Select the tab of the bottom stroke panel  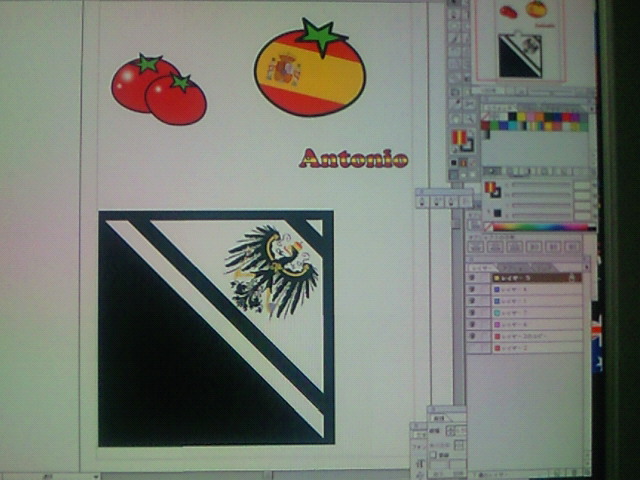[439, 418]
